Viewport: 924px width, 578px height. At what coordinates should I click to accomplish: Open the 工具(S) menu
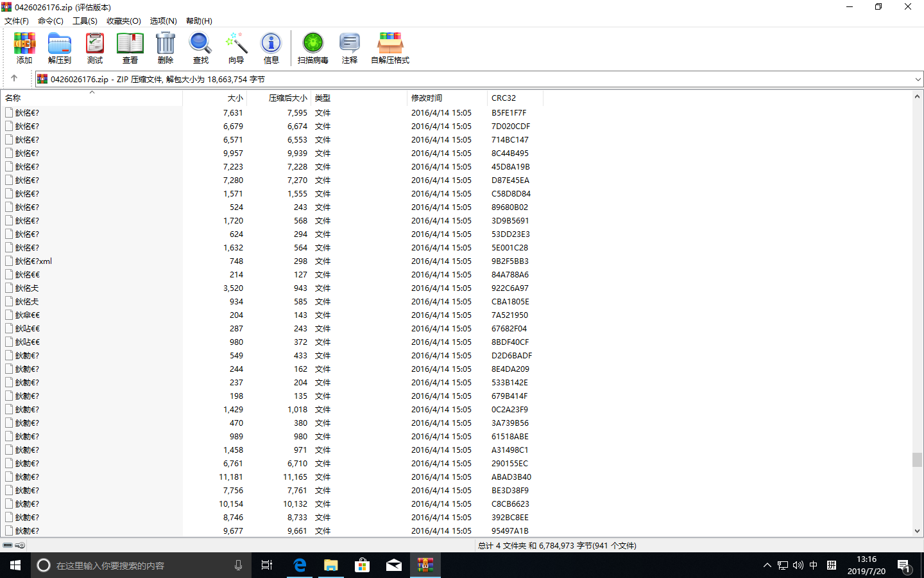(85, 21)
